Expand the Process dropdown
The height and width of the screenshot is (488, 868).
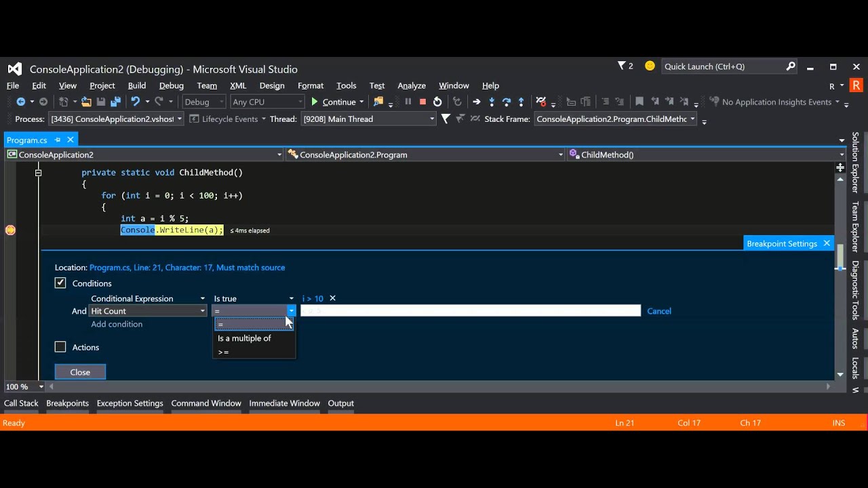click(x=116, y=119)
